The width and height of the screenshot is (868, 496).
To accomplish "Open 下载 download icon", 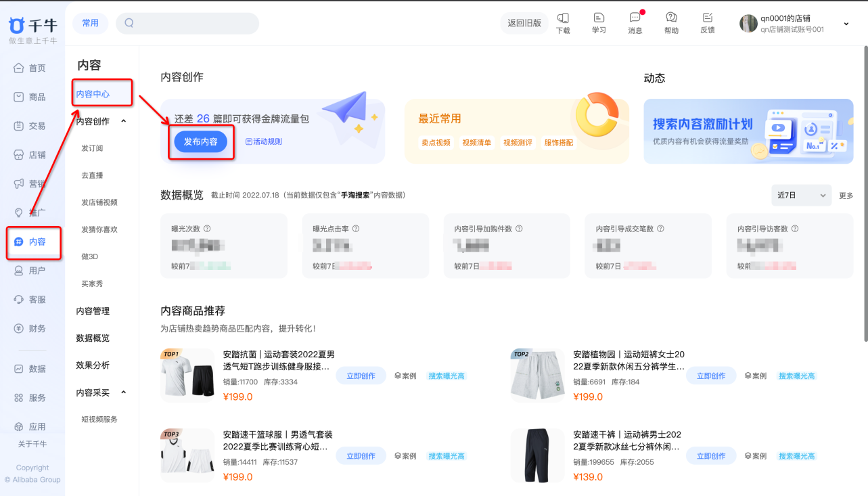I will click(x=563, y=23).
